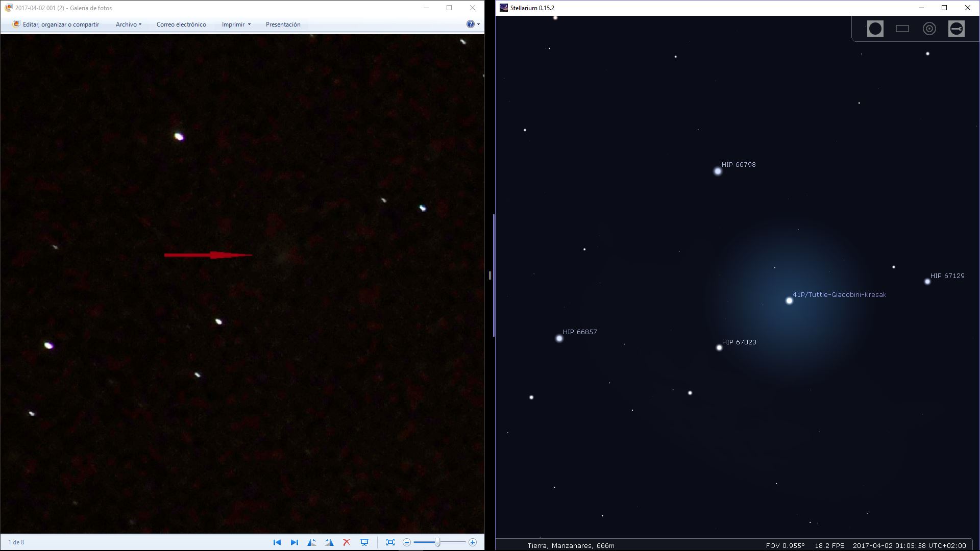Go to the next photo

click(x=295, y=542)
